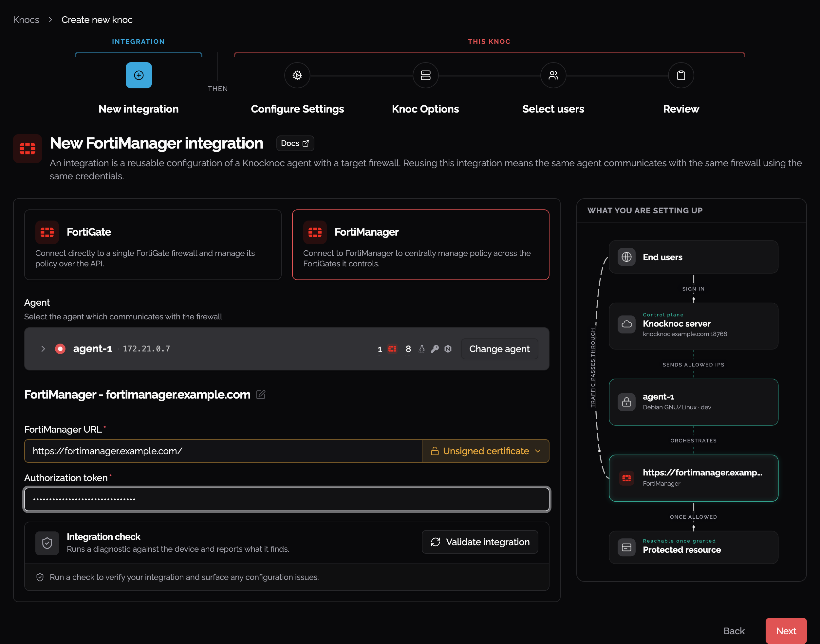Click the agent-1 lock icon in diagram

pos(626,402)
